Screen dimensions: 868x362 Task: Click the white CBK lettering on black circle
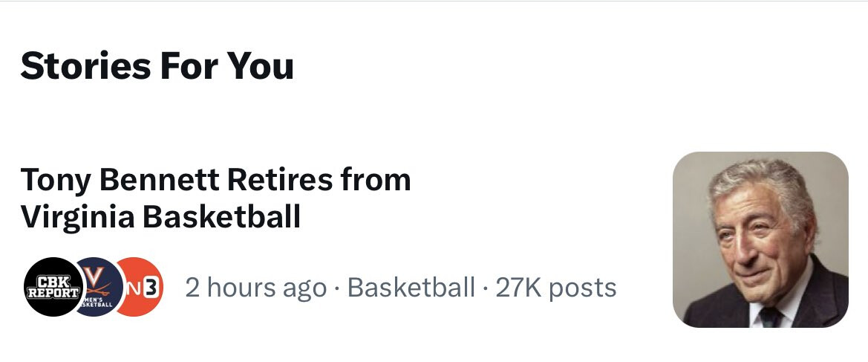52,281
